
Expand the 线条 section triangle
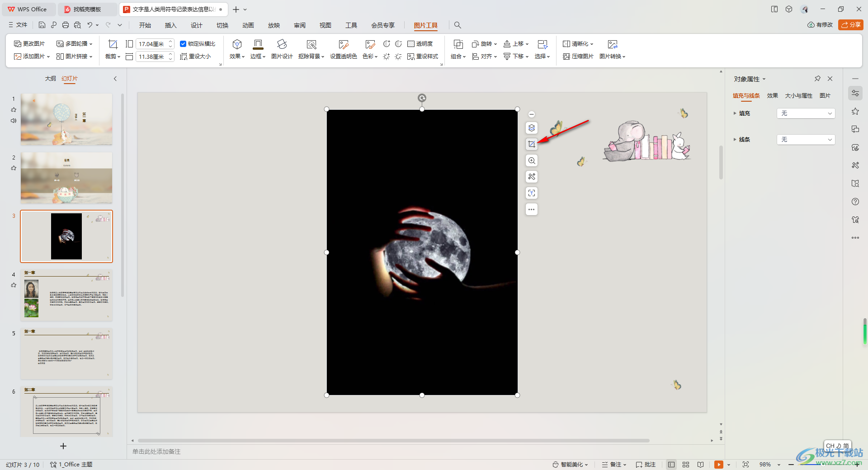coord(735,140)
